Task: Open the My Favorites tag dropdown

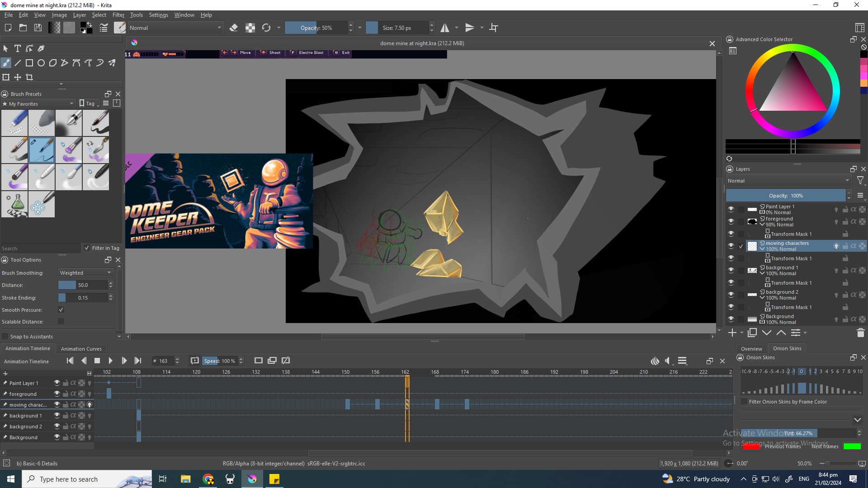Action: tap(38, 104)
